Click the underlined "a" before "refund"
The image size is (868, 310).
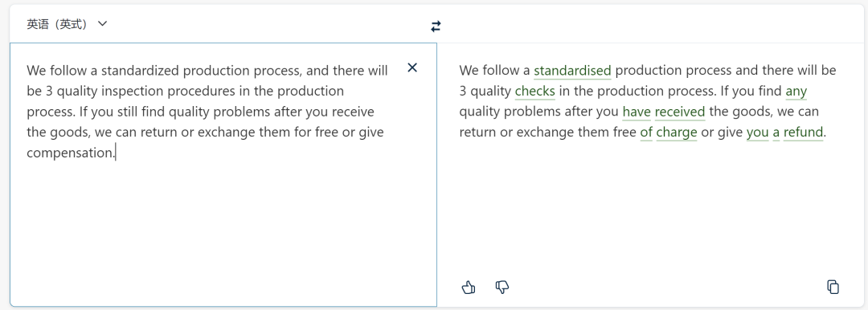pyautogui.click(x=776, y=133)
